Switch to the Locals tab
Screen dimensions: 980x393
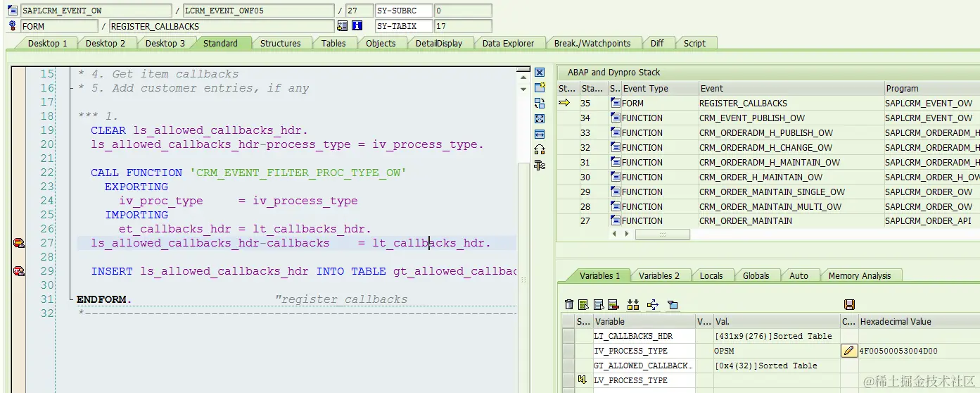(711, 275)
